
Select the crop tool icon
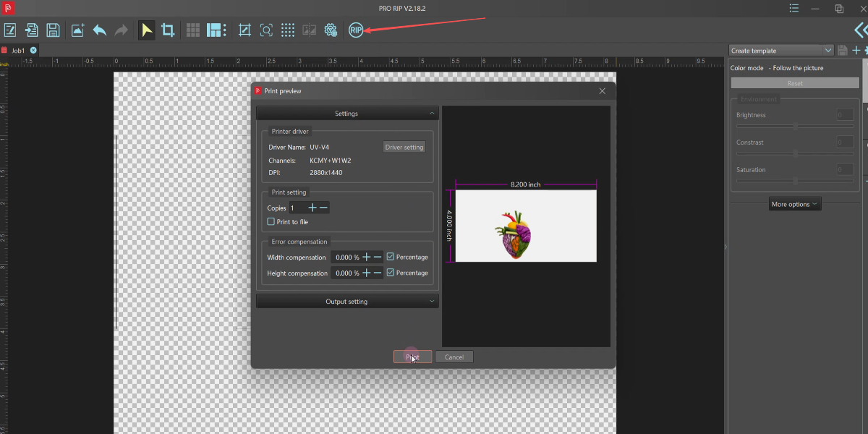168,30
